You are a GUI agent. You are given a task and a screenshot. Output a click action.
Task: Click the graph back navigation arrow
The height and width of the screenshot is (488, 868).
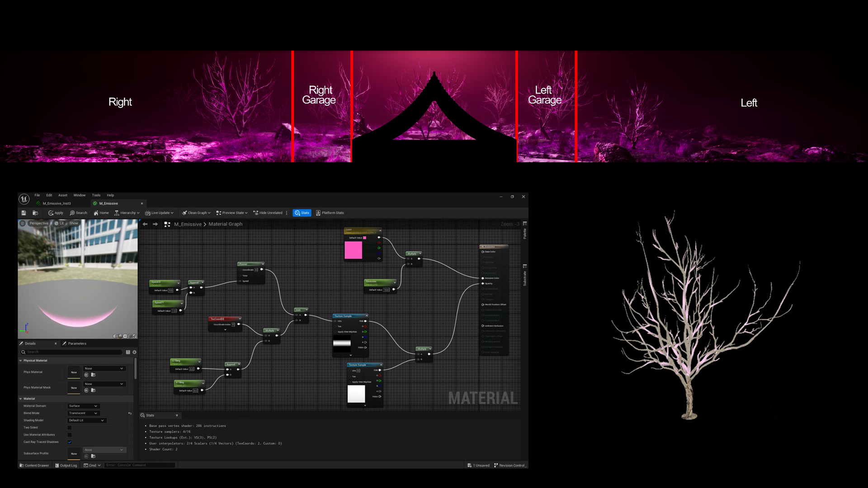145,224
